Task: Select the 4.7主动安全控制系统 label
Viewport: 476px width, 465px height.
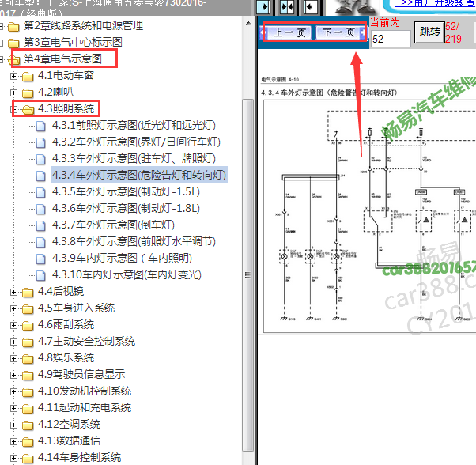Action: [x=86, y=342]
